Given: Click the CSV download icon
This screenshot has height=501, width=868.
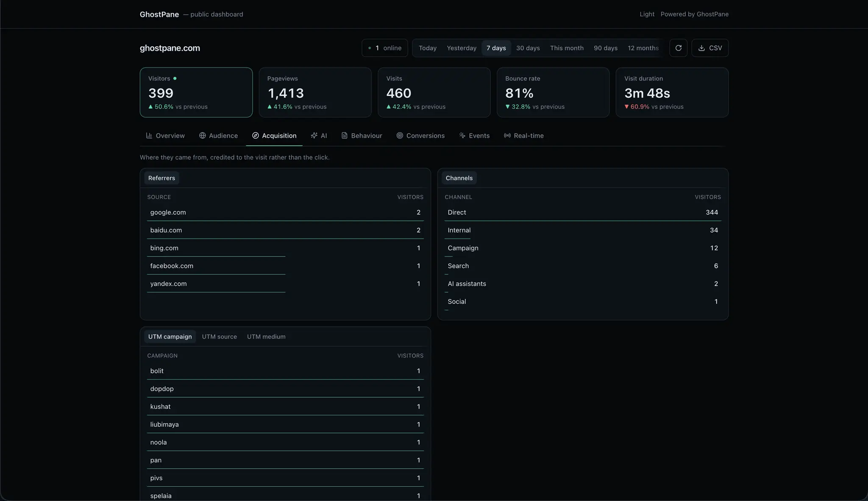Looking at the screenshot, I should tap(701, 48).
